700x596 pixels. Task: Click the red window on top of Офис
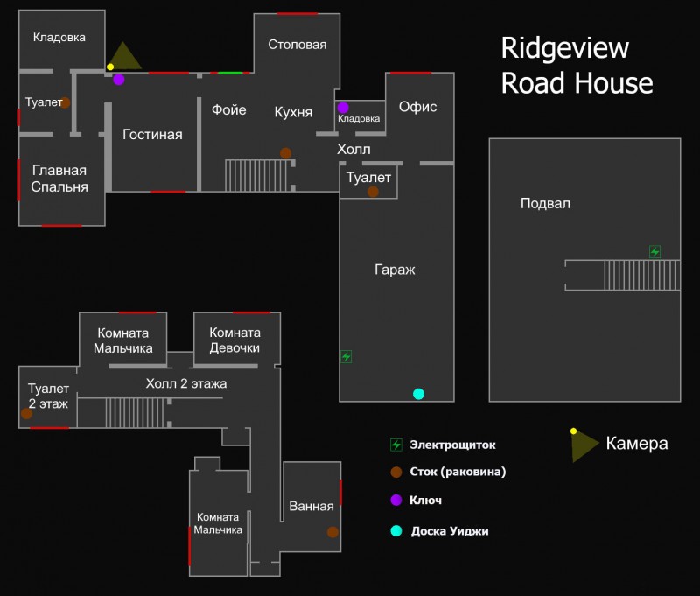coord(410,73)
